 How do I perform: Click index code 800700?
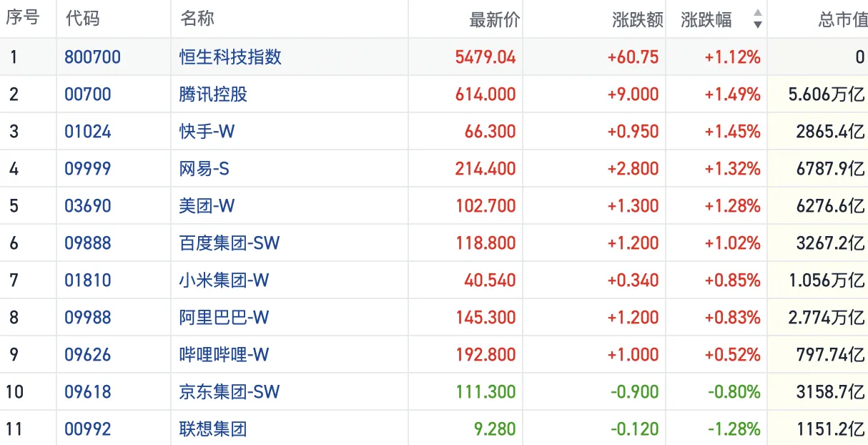pyautogui.click(x=92, y=57)
